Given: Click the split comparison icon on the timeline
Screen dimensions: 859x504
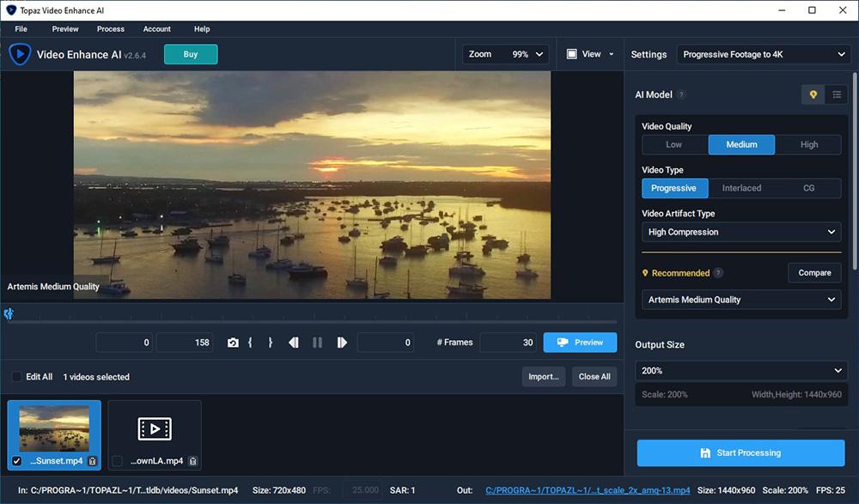Looking at the screenshot, I should click(9, 313).
